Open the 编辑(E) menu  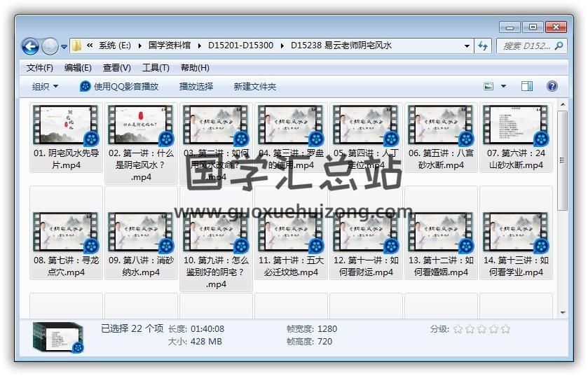(x=78, y=68)
